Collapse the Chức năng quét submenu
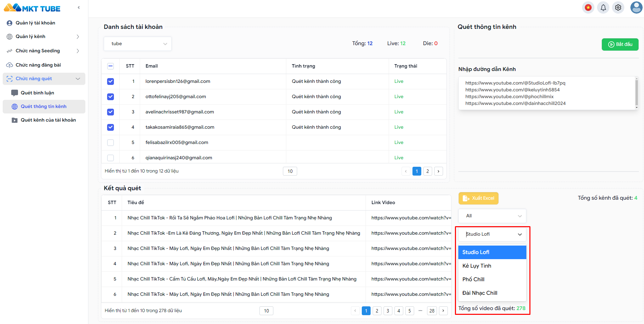Viewport: 644px width, 324px height. tap(78, 79)
